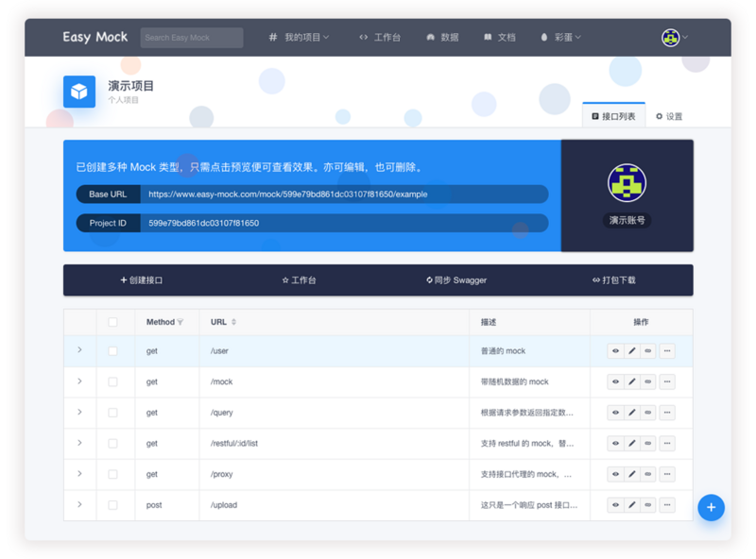Open the 我的项目 dropdown menu
The width and height of the screenshot is (756, 559).
coord(301,37)
